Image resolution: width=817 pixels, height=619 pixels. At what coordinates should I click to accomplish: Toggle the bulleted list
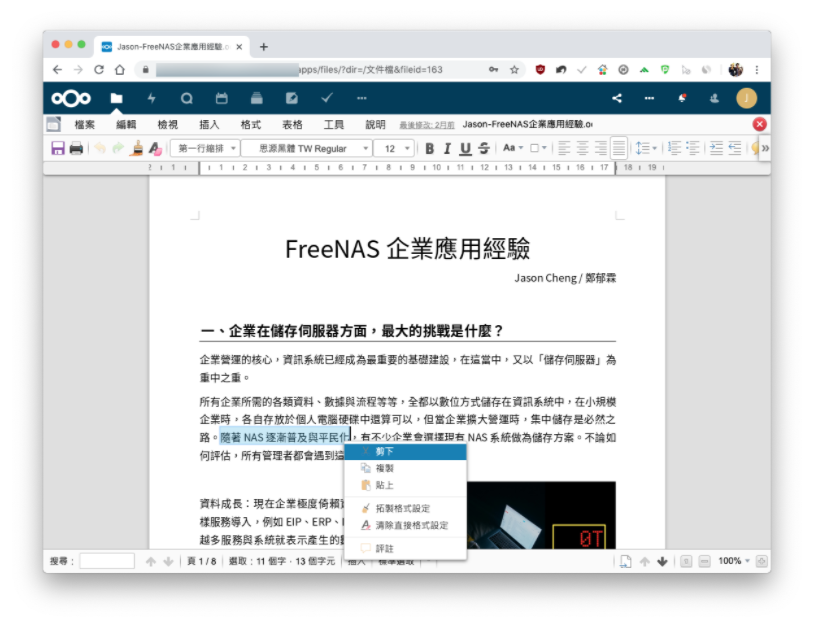pos(693,148)
